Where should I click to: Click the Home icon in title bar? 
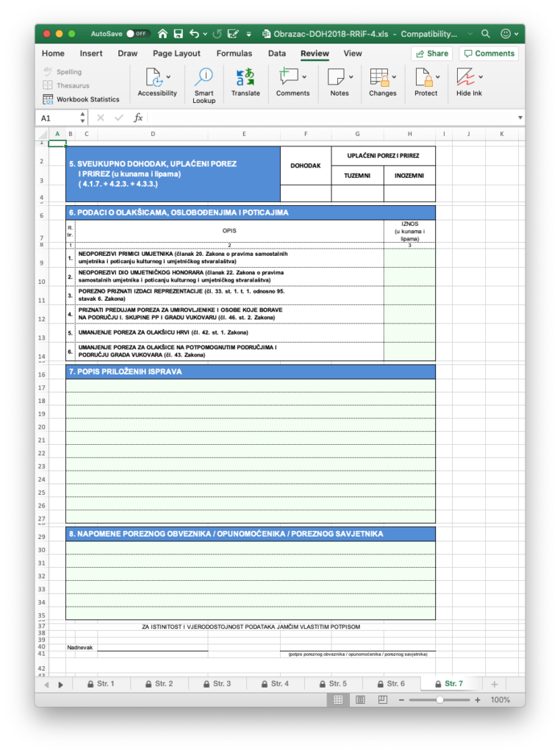click(x=161, y=34)
